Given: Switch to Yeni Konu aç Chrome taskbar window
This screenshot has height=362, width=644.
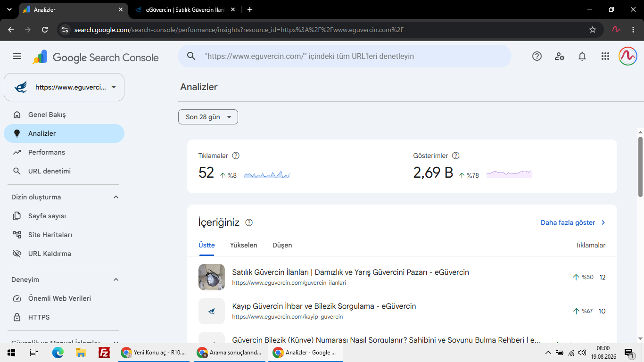Looking at the screenshot, I should click(x=154, y=353).
